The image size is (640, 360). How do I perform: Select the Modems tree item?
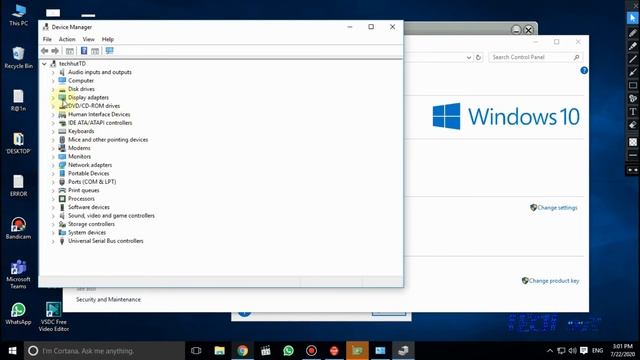[79, 148]
